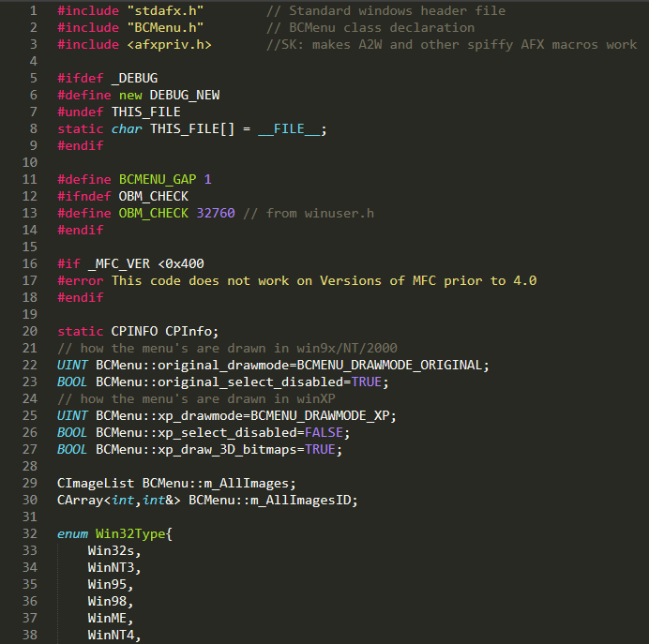Click the "stdafx.h" include string
Screen dimensions: 649x644
tap(165, 10)
